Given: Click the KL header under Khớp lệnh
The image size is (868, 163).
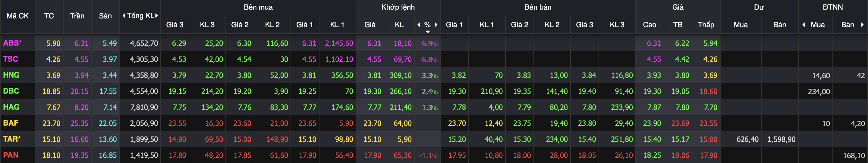Looking at the screenshot, I should (x=399, y=25).
